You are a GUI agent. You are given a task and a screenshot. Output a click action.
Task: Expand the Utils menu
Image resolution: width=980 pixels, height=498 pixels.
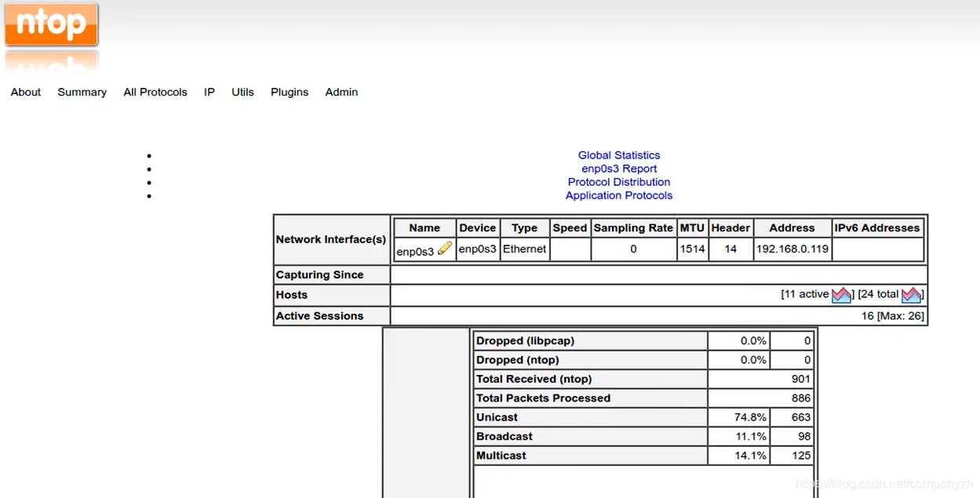tap(242, 92)
